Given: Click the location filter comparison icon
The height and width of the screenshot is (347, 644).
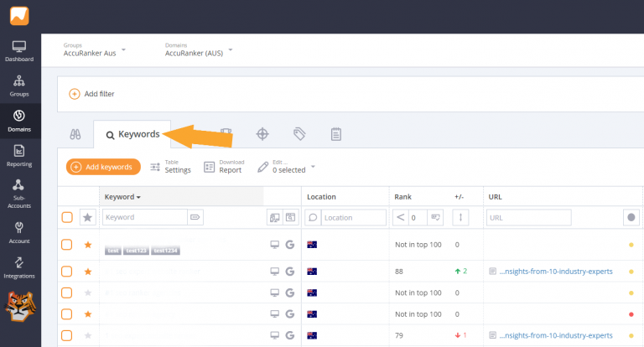Looking at the screenshot, I should tap(313, 218).
